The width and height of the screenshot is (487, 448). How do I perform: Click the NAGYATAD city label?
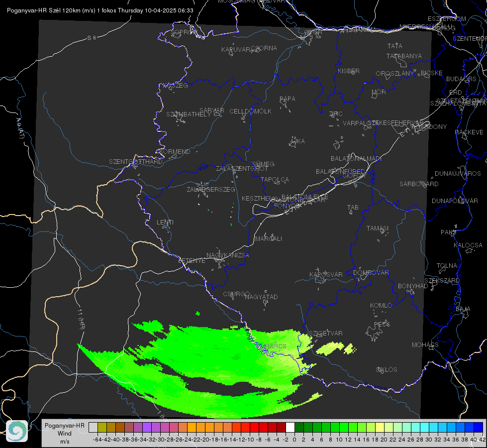point(261,297)
